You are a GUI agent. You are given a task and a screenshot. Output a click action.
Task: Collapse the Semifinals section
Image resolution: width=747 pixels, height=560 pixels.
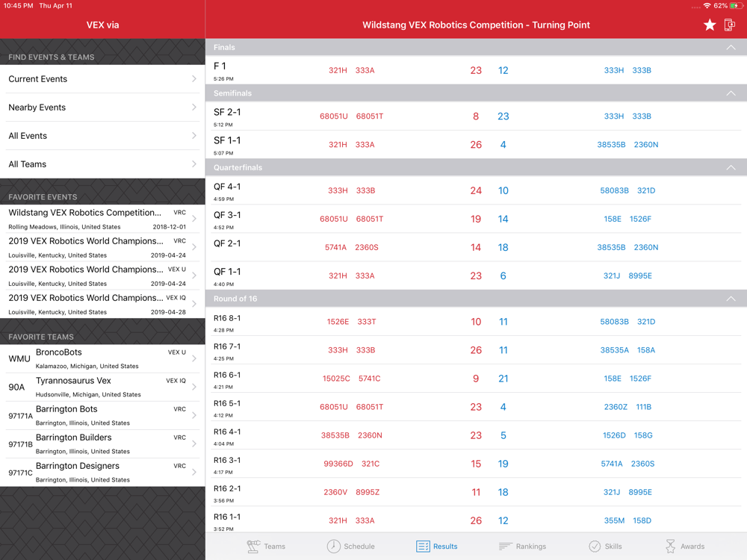(731, 93)
